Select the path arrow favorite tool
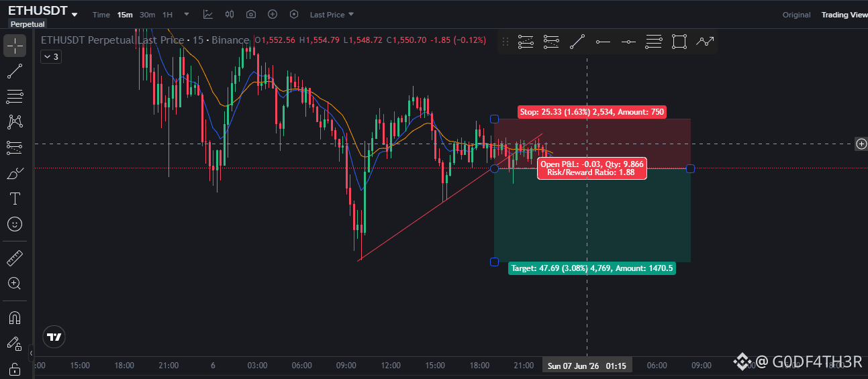Screen dimensions: 868x379 point(705,42)
